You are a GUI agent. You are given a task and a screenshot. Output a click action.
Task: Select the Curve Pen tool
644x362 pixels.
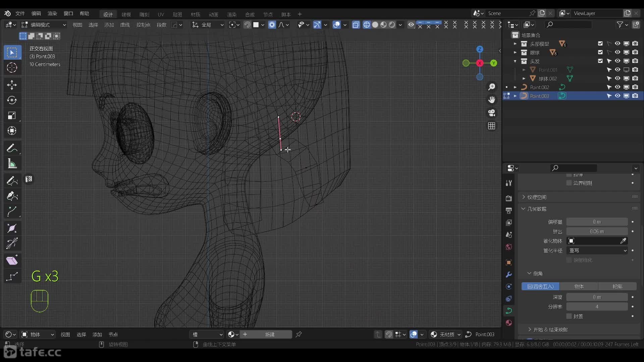tap(12, 196)
